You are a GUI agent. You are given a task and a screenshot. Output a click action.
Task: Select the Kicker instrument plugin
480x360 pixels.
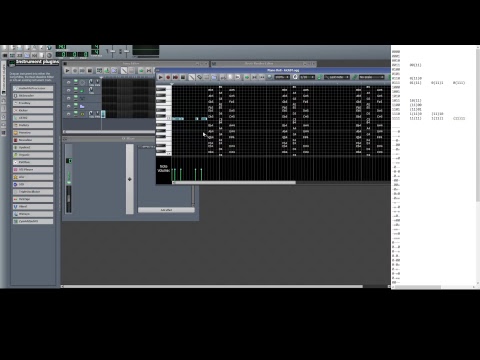[x=33, y=110]
